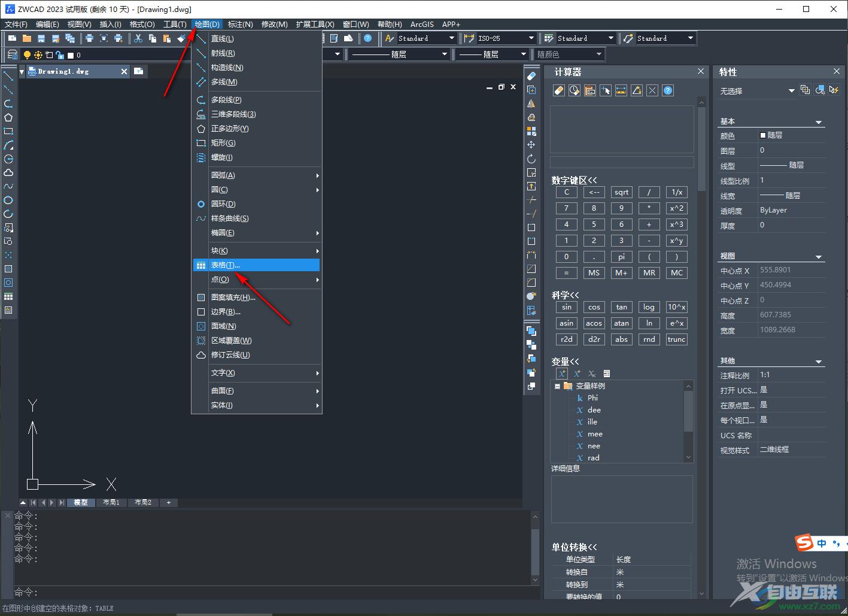
Task: Select the Rotate tool in modify toolbar
Action: 531,159
